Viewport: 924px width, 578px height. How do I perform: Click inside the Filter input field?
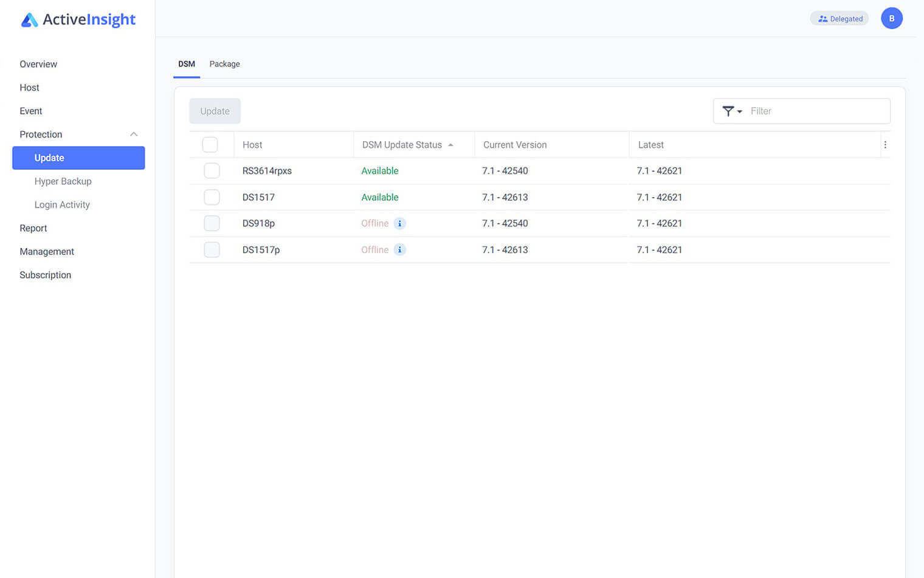(808, 111)
